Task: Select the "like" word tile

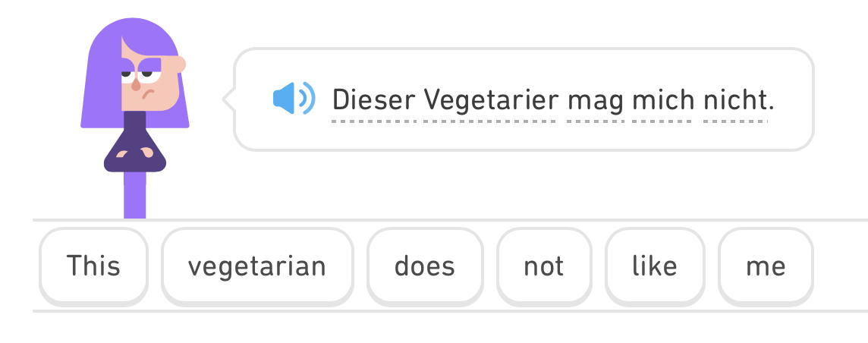Action: point(655,266)
